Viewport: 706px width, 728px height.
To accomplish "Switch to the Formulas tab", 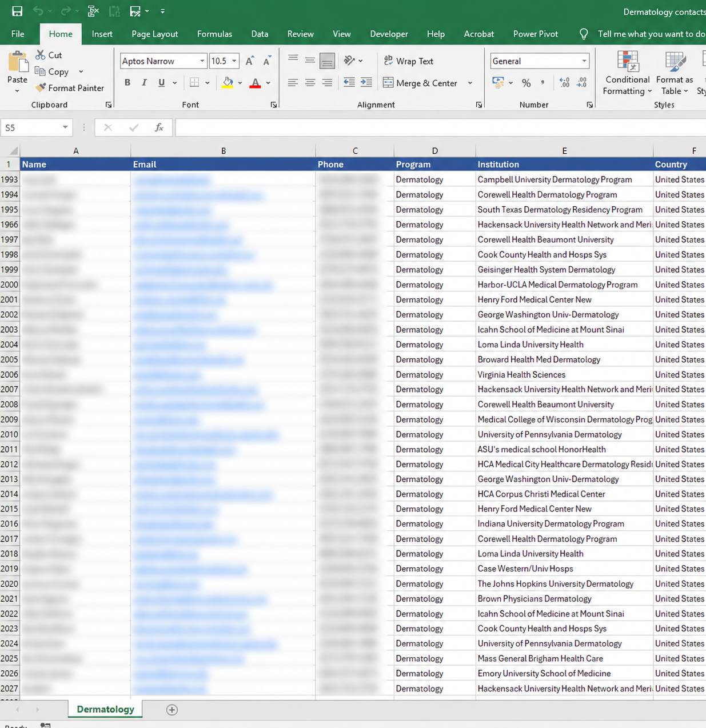I will tap(214, 34).
